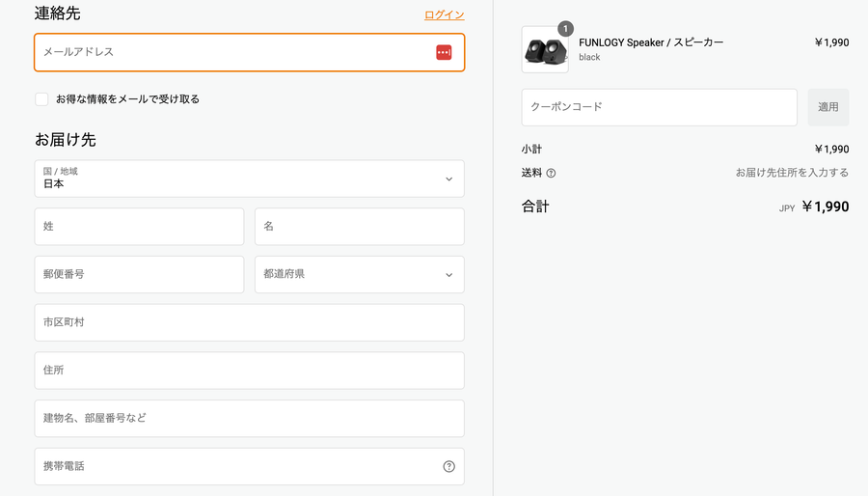868x496 pixels.
Task: Click the shipping fee help question icon
Action: point(551,174)
